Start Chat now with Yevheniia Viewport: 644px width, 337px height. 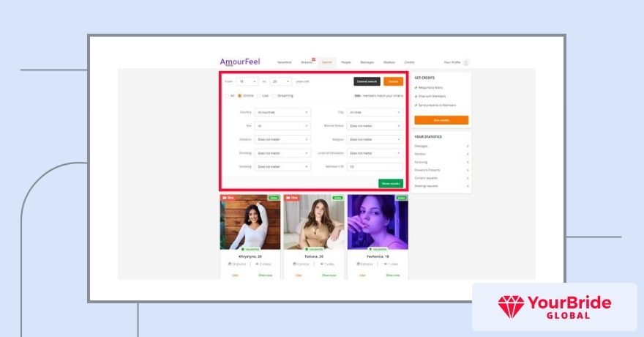click(x=393, y=275)
